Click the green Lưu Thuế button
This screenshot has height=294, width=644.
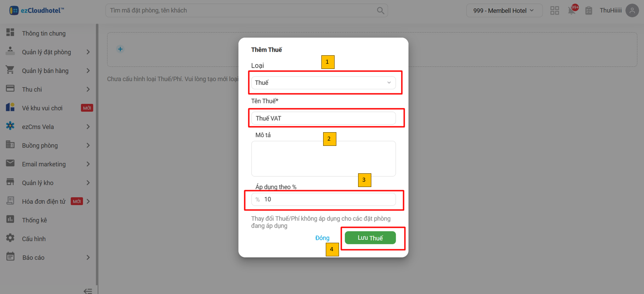(370, 238)
